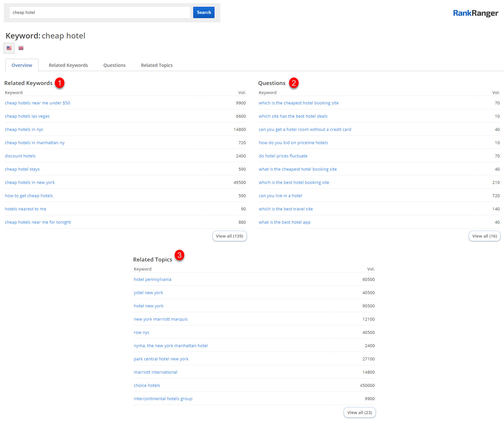504x425 pixels.
Task: Click the RankRanger logo
Action: click(x=475, y=13)
